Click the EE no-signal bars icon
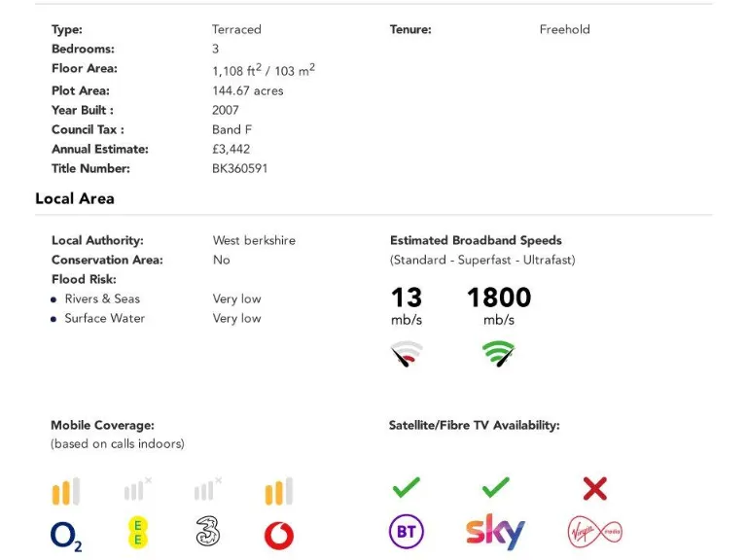Viewport: 747px width, 560px height. pyautogui.click(x=138, y=489)
